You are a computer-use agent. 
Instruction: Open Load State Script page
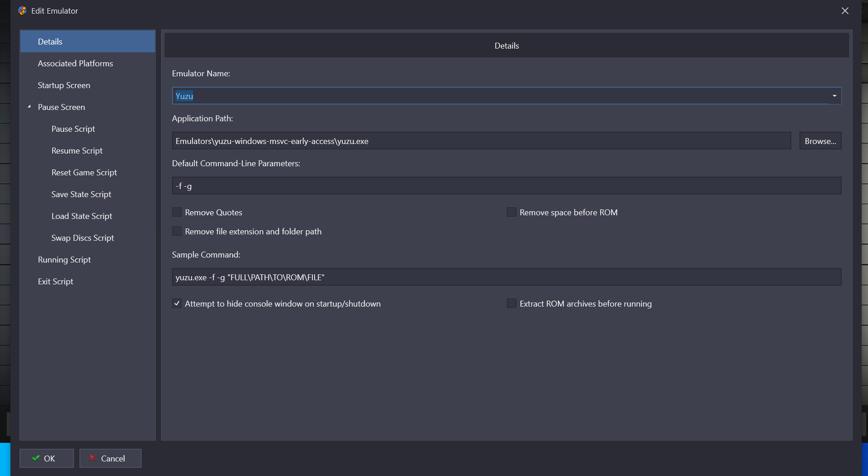[x=82, y=216]
